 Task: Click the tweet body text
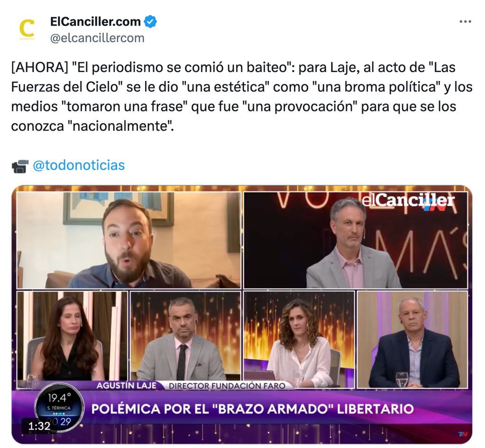pyautogui.click(x=242, y=97)
